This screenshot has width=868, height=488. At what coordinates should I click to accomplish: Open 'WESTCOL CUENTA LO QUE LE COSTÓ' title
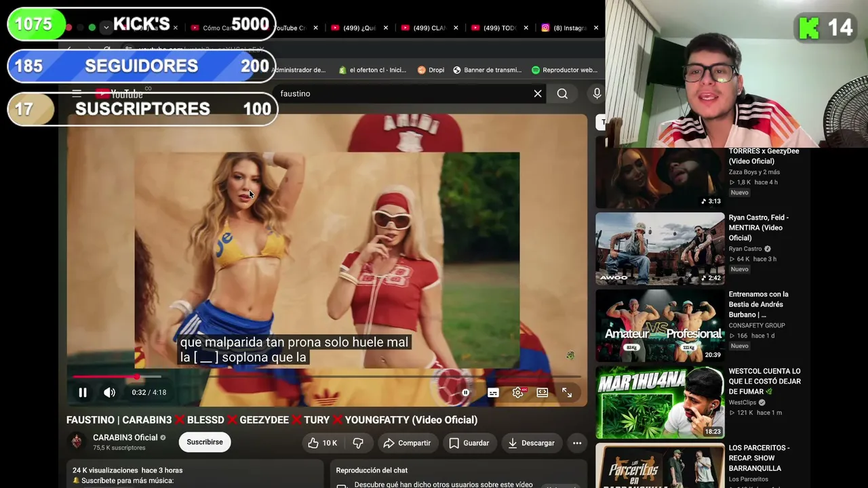(765, 382)
